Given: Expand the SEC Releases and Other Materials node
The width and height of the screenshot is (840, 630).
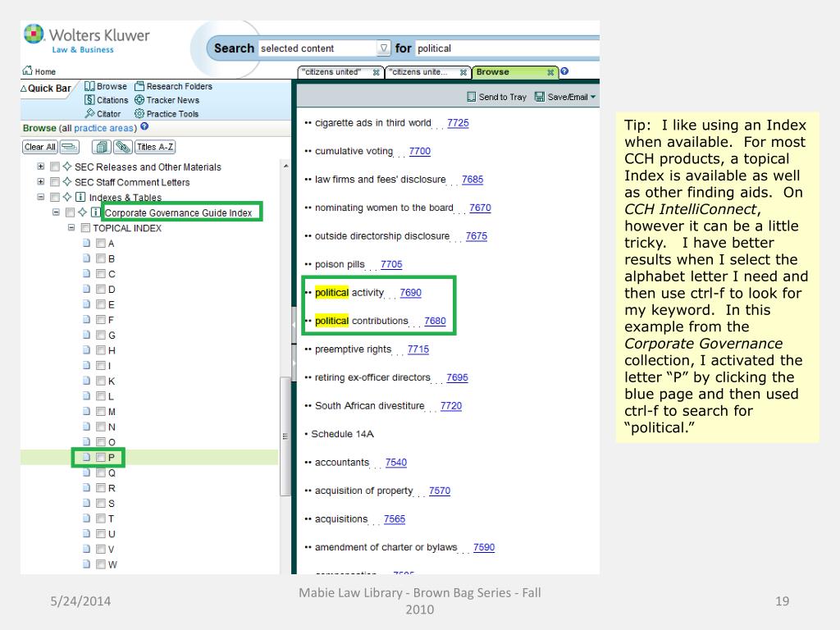Looking at the screenshot, I should 41,166.
